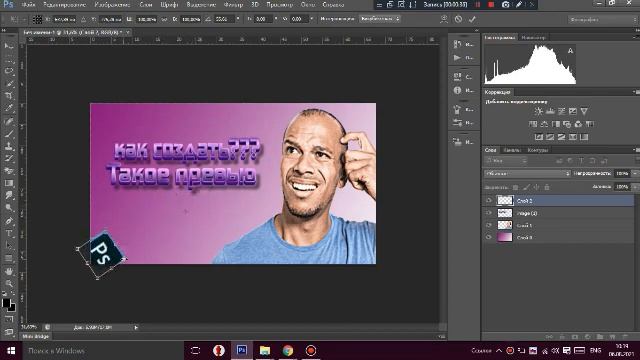Select the Move tool

[9, 46]
